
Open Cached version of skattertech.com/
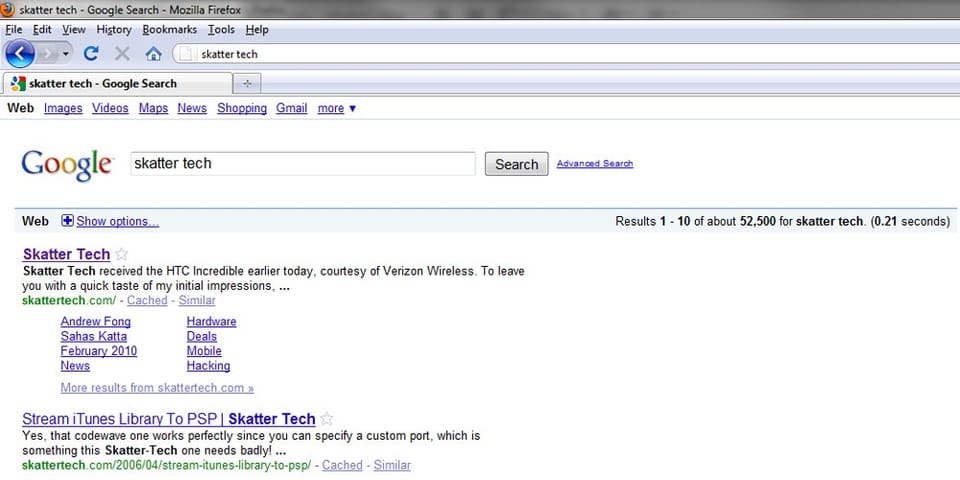coord(147,301)
